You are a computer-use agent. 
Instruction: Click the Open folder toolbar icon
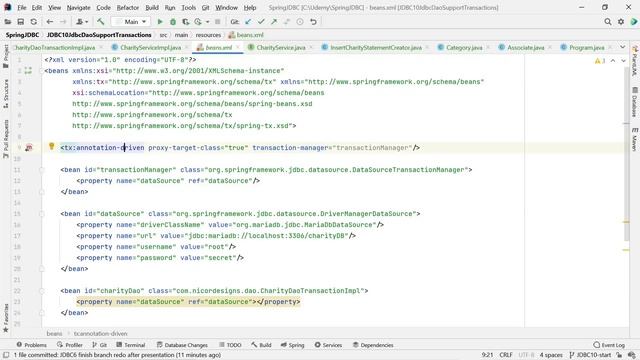tap(8, 22)
